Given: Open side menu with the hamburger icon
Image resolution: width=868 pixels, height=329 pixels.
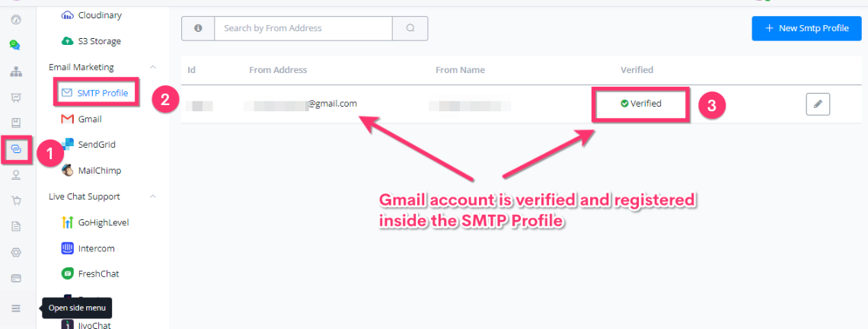Looking at the screenshot, I should [16, 308].
